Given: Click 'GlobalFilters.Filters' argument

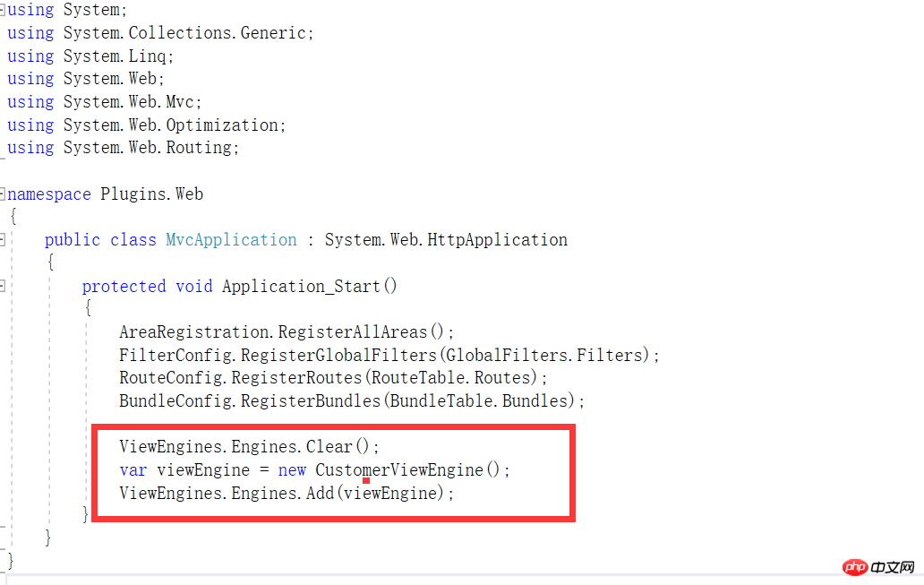Looking at the screenshot, I should tap(543, 355).
